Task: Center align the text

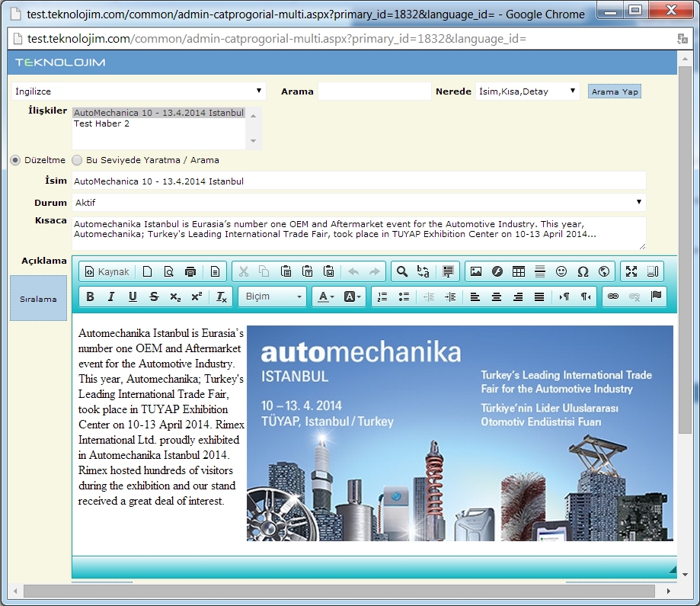Action: (497, 297)
